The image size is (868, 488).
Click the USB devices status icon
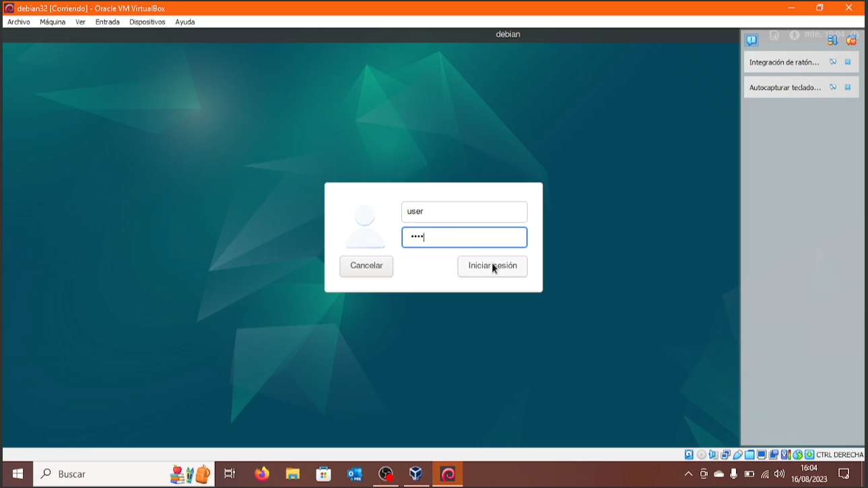(737, 455)
